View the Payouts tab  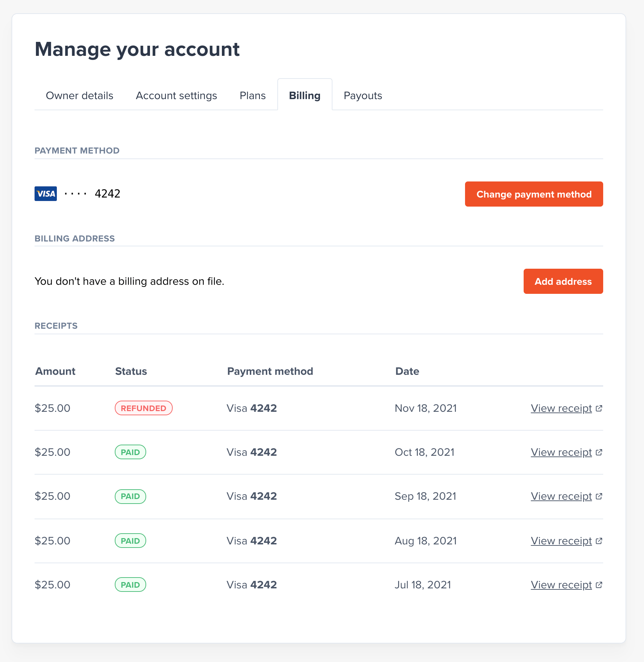(x=363, y=95)
